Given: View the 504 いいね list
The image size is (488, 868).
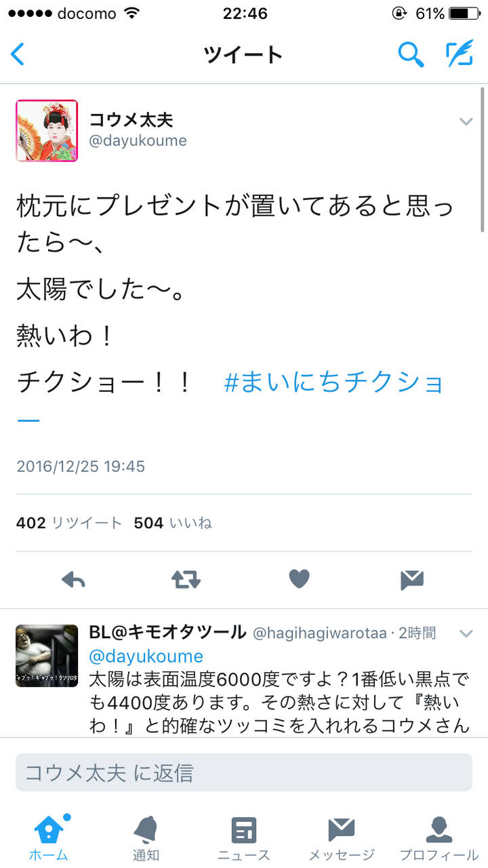Looking at the screenshot, I should tap(173, 523).
